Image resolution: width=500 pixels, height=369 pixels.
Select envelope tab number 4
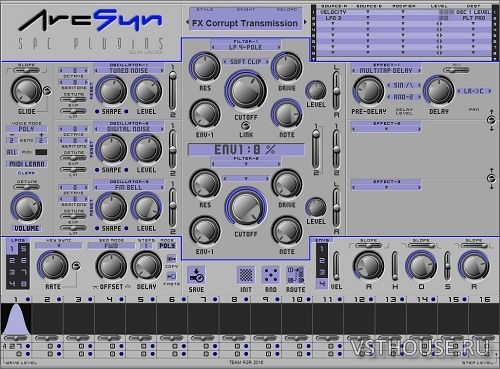point(322,284)
